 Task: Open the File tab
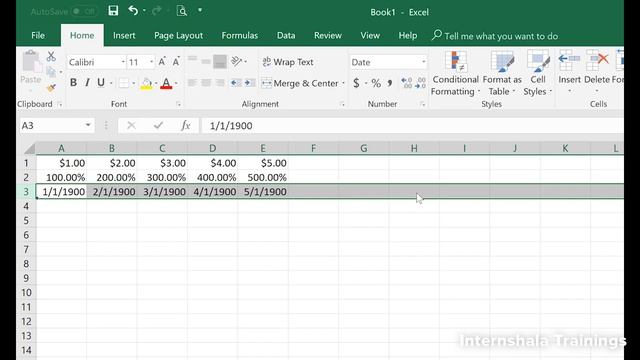[38, 36]
